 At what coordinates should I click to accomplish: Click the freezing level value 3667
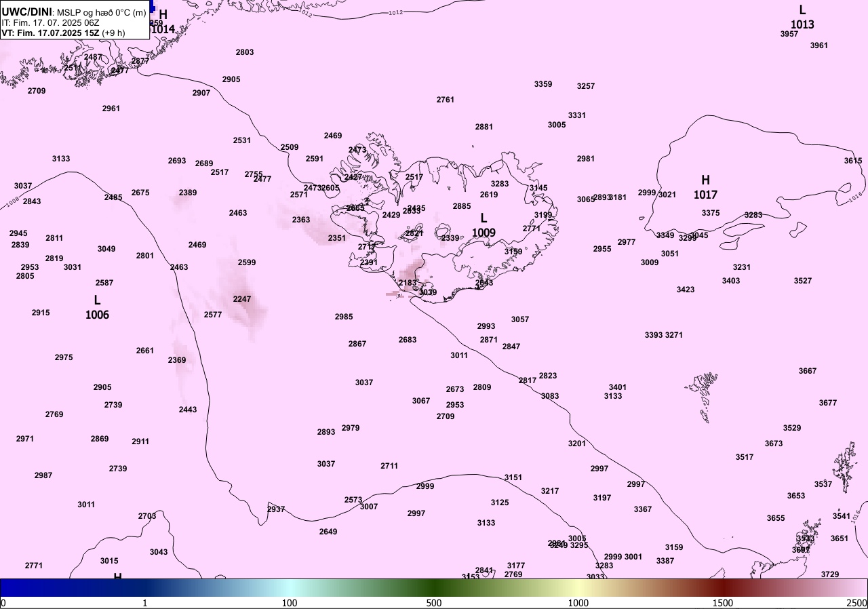(x=808, y=371)
